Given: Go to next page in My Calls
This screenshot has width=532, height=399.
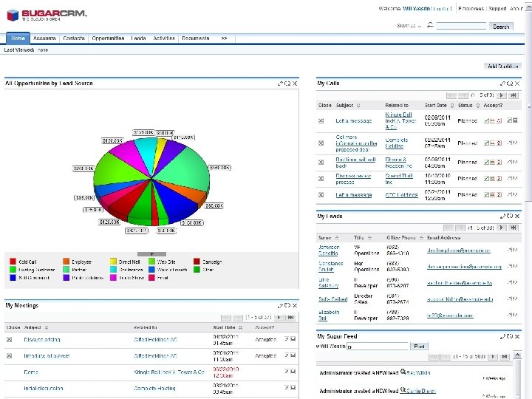Looking at the screenshot, I should [x=501, y=95].
